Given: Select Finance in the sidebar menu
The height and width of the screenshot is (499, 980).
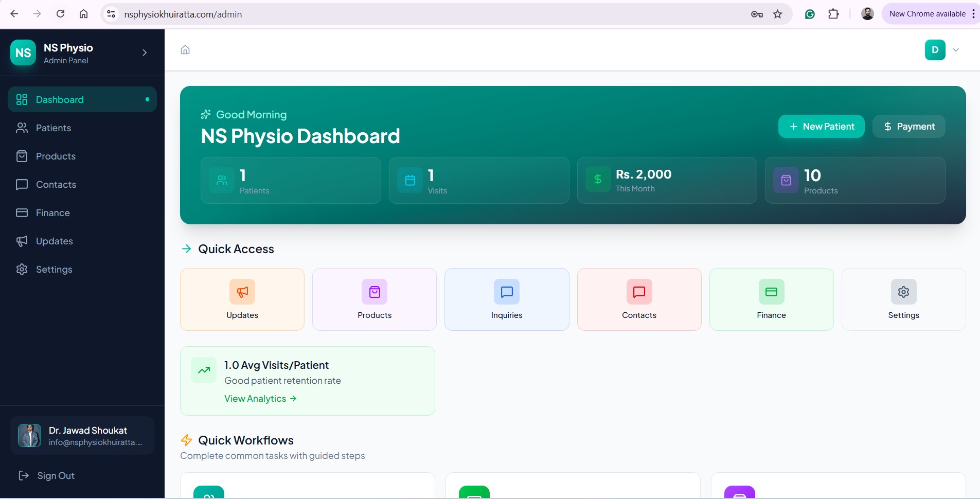Looking at the screenshot, I should 52,213.
